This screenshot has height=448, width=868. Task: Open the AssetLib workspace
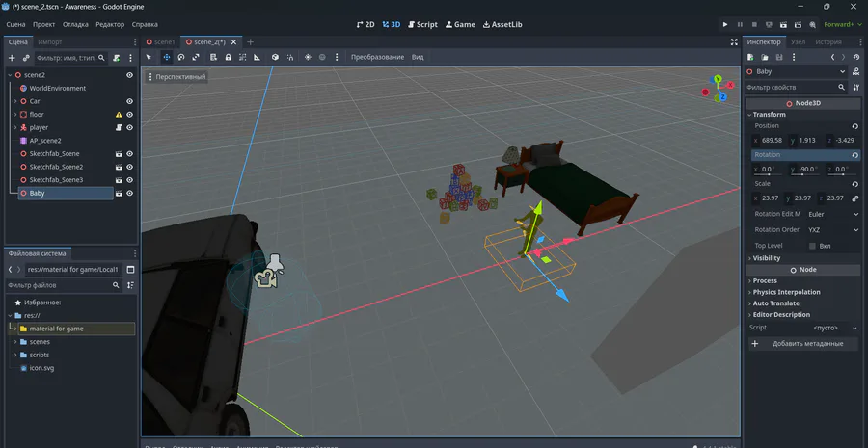pos(502,24)
